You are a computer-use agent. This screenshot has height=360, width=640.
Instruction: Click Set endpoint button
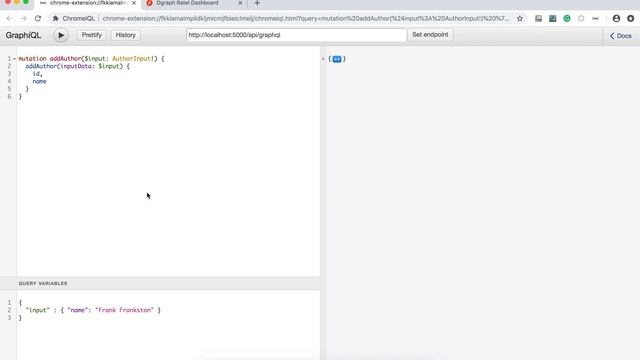point(430,35)
